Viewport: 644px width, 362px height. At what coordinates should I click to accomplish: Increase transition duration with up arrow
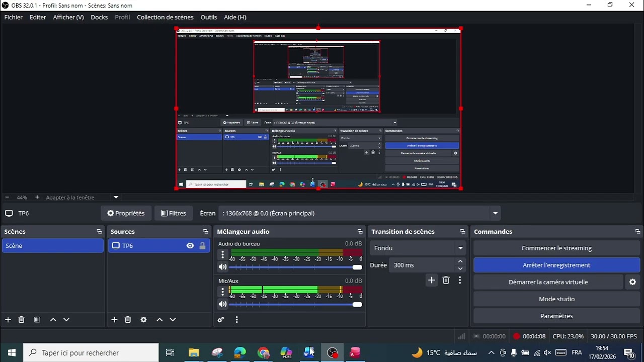[x=460, y=261]
